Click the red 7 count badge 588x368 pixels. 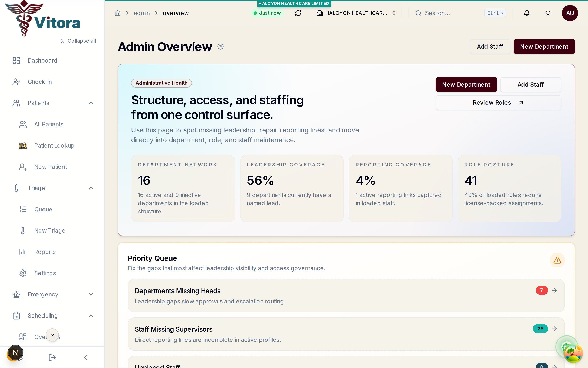point(542,290)
